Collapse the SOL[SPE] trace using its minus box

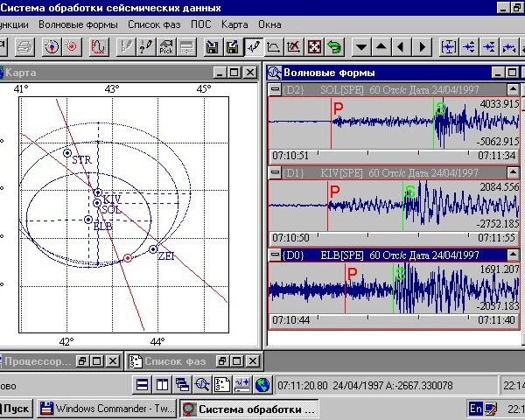[275, 90]
